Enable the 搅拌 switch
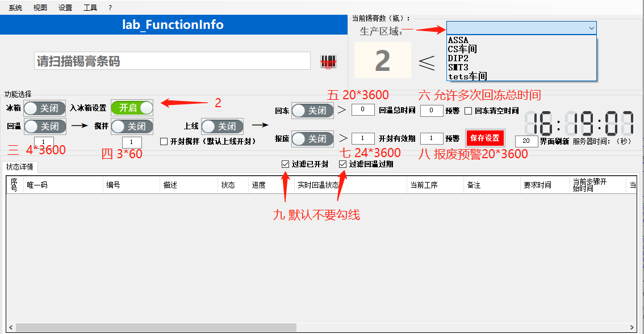644x334 pixels. [x=132, y=126]
